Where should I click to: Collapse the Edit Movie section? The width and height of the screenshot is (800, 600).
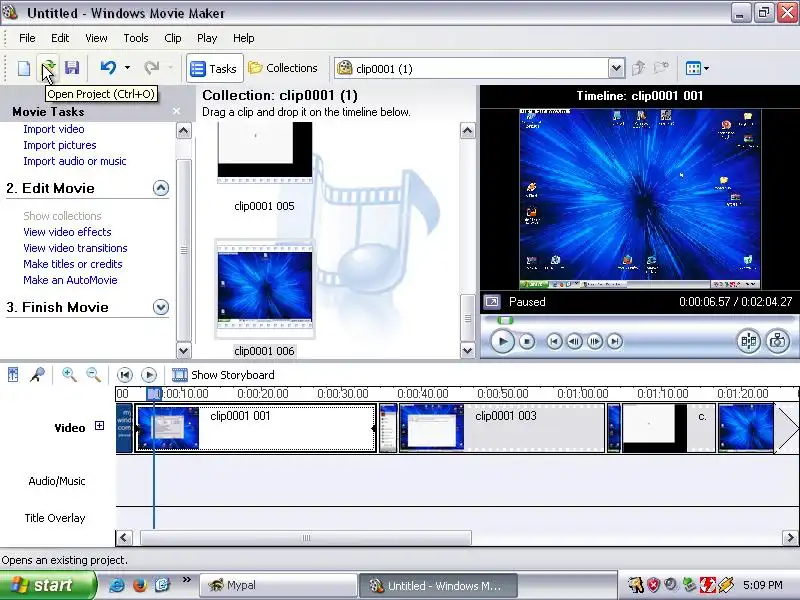161,188
